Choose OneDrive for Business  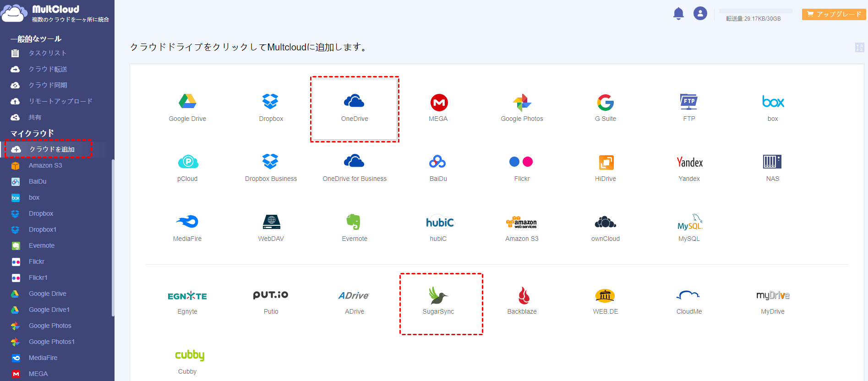355,168
